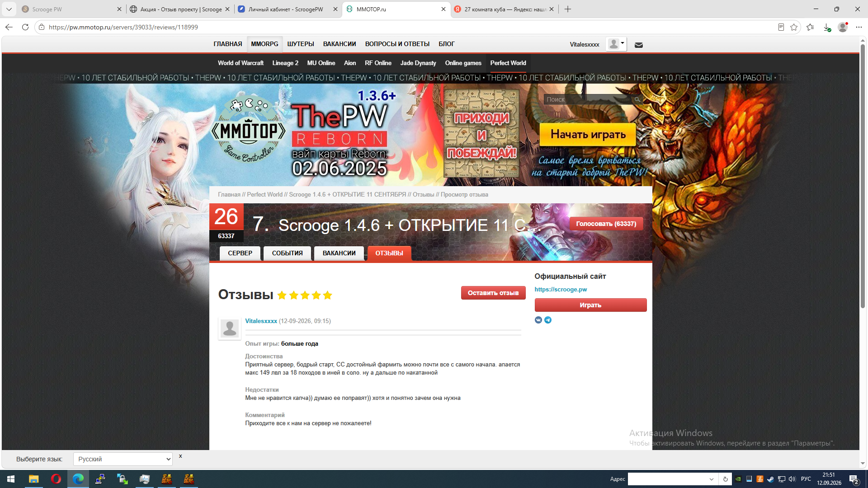The height and width of the screenshot is (488, 868).
Task: Open Windows Start menu
Action: [11, 479]
